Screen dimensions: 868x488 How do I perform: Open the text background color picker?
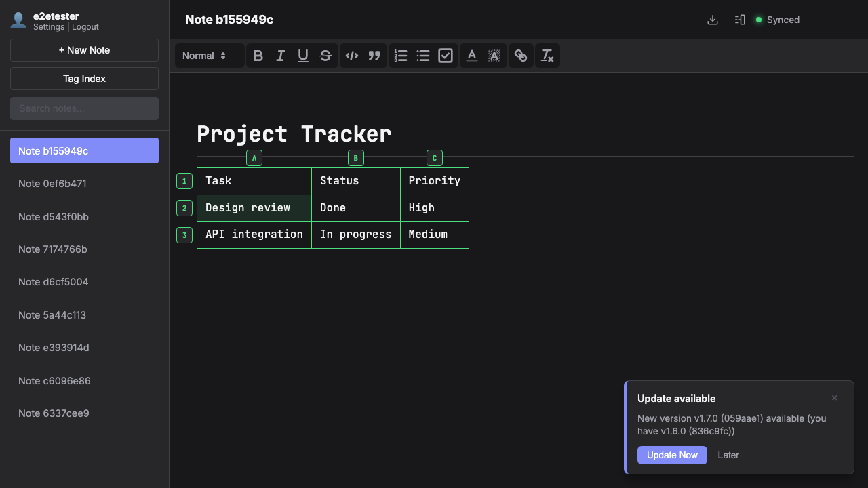[x=494, y=56]
